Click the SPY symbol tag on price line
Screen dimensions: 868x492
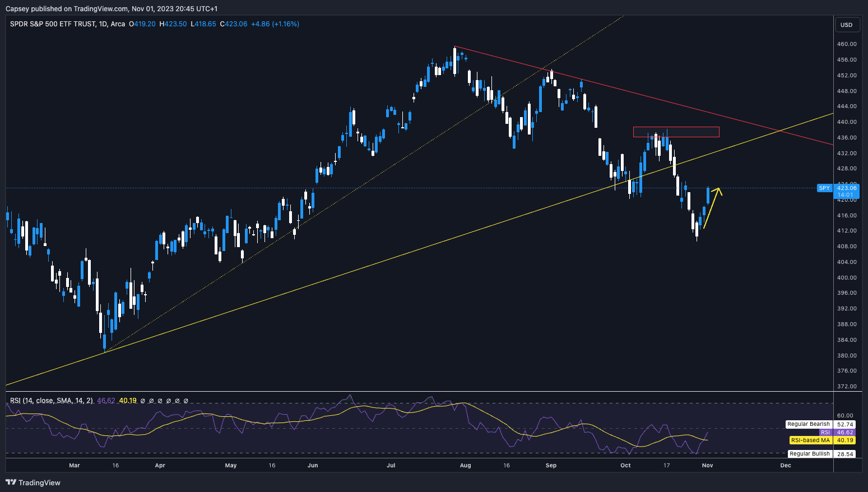click(x=824, y=188)
